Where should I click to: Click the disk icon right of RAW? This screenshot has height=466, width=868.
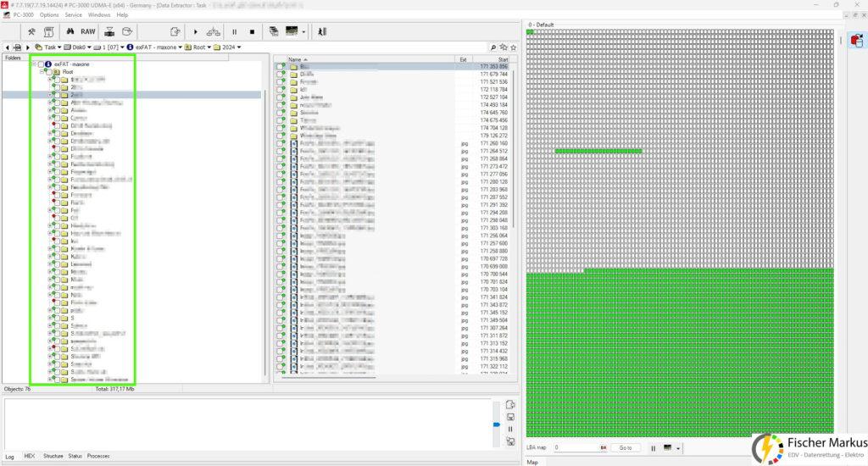(109, 31)
